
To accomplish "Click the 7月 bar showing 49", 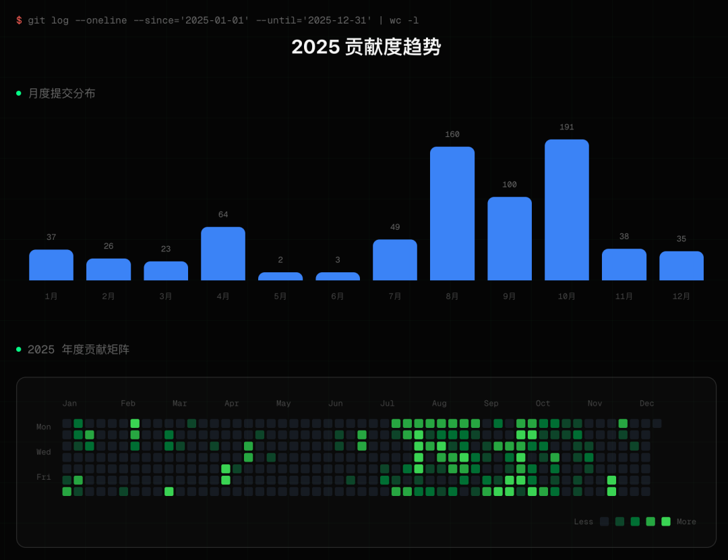I will 394,260.
